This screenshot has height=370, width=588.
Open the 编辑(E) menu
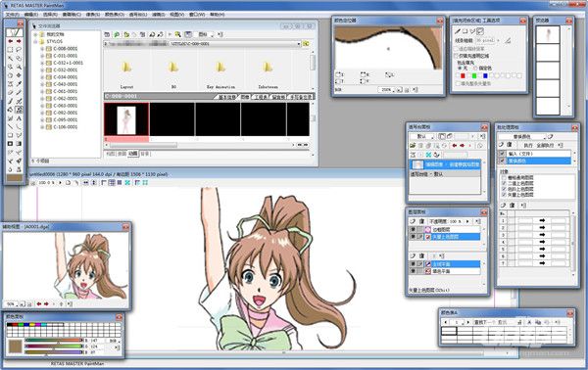click(x=31, y=15)
